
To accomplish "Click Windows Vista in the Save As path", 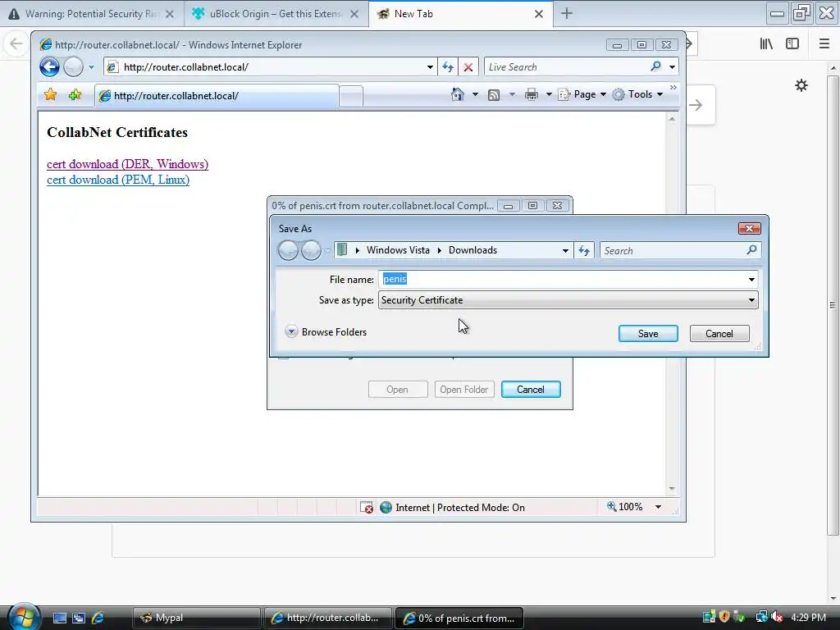I will 398,250.
